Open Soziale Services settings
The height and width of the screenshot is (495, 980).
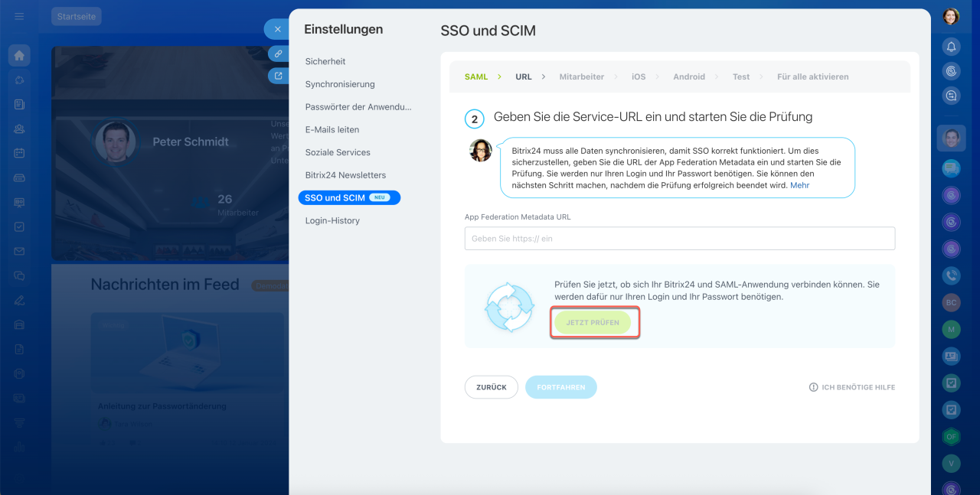[x=338, y=152]
